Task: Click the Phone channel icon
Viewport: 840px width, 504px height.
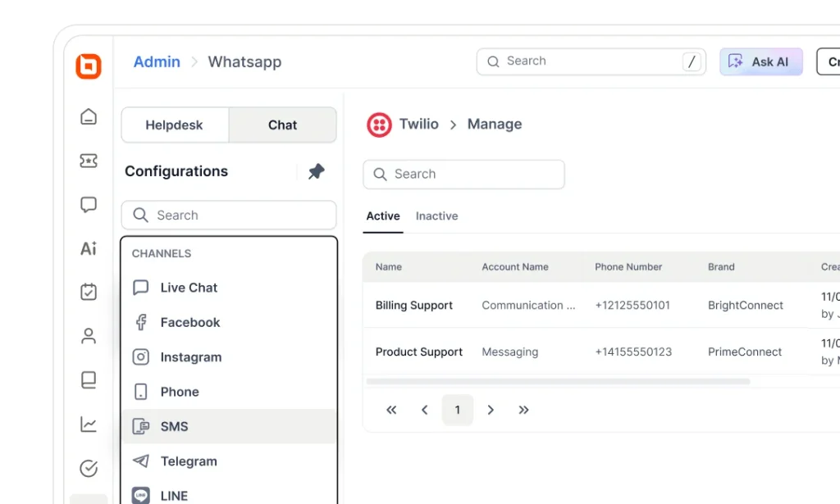Action: pos(141,392)
